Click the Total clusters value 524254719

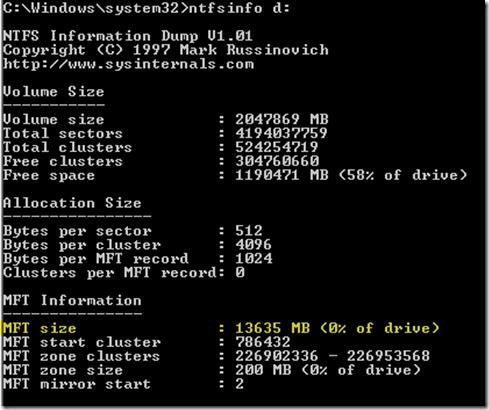pos(277,147)
